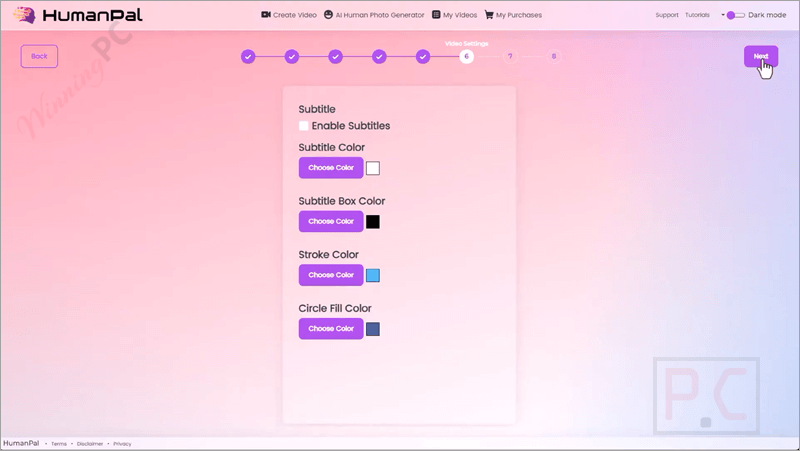Click the light blue Stroke Color swatch
Viewport: 800px width, 451px height.
pyautogui.click(x=373, y=275)
